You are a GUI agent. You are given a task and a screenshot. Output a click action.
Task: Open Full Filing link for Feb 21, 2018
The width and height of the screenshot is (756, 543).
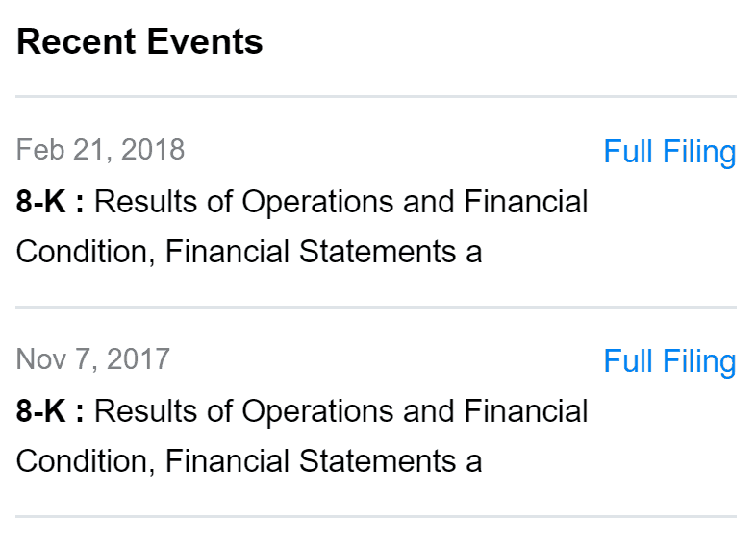coord(669,152)
